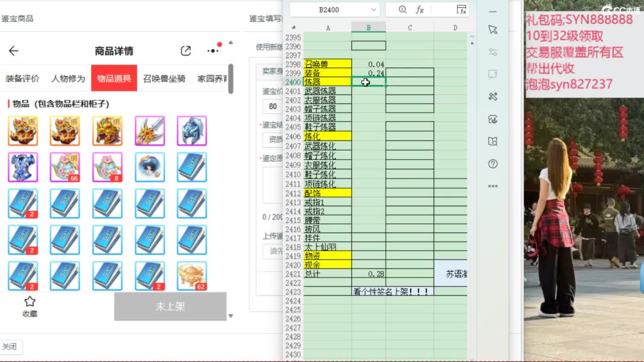This screenshot has width=644, height=362.
Task: Switch to the 召唤兽坐骑 tab
Action: click(164, 78)
